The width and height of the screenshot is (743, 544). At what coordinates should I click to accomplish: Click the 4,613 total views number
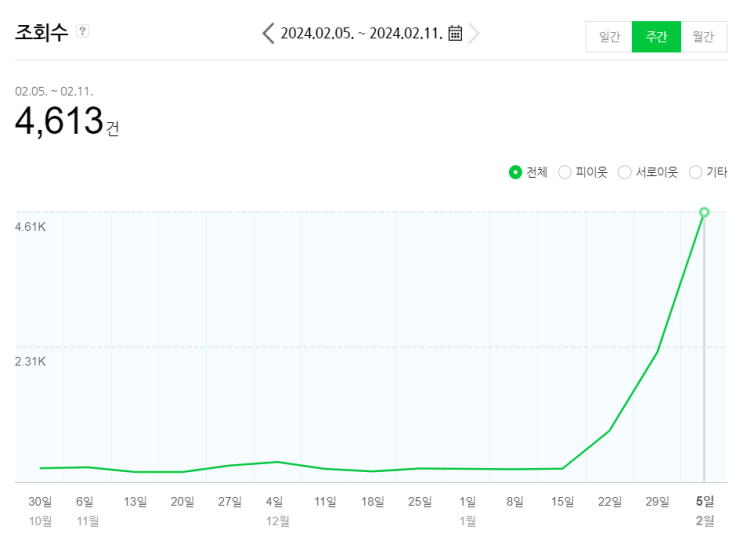[59, 121]
